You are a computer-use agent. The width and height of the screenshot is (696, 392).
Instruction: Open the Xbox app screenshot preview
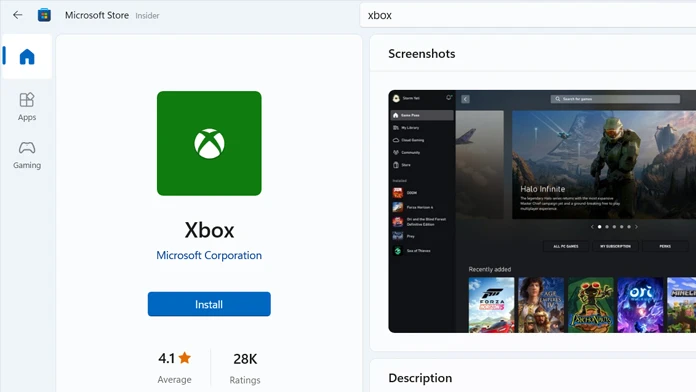tap(542, 211)
